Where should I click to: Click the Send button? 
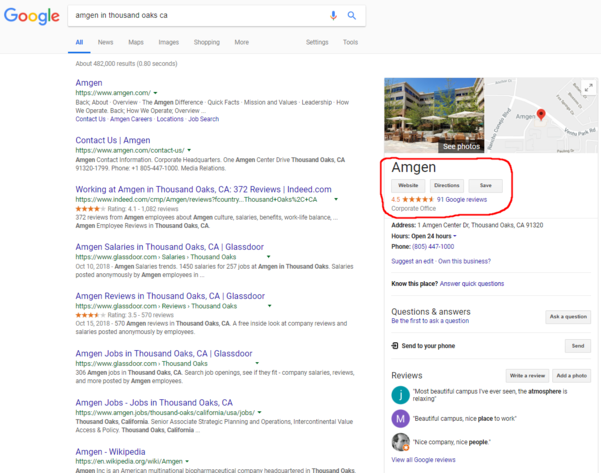pos(578,346)
